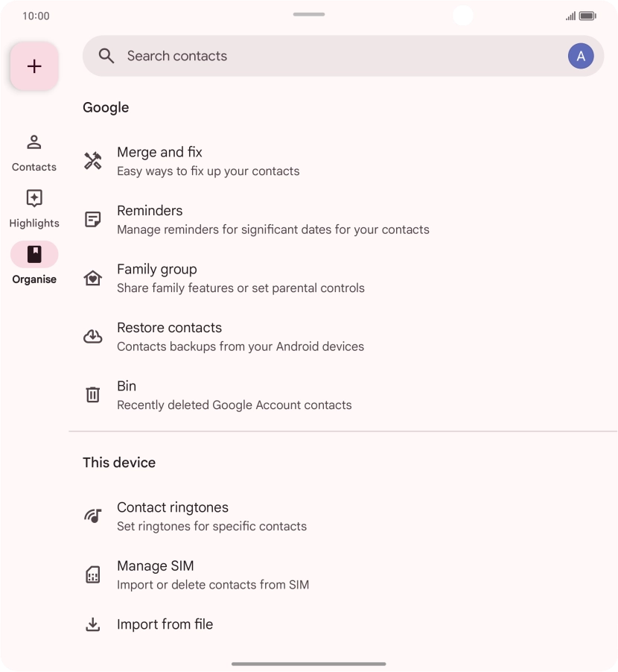The width and height of the screenshot is (618, 672).
Task: Tap the bottom navigation gesture handle
Action: click(x=309, y=664)
